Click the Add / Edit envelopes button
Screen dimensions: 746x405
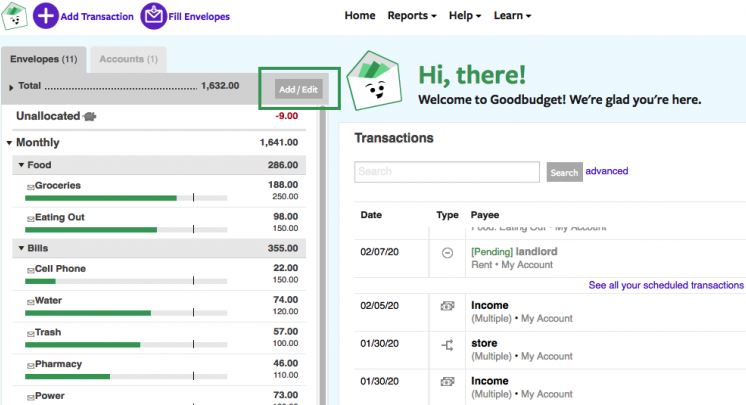(x=298, y=89)
